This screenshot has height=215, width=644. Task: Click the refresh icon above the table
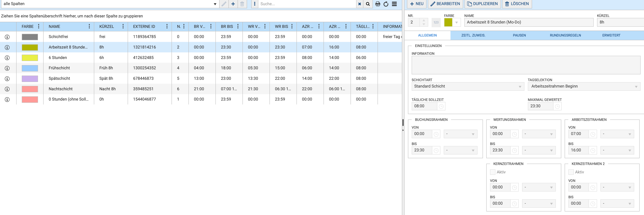pos(386,4)
